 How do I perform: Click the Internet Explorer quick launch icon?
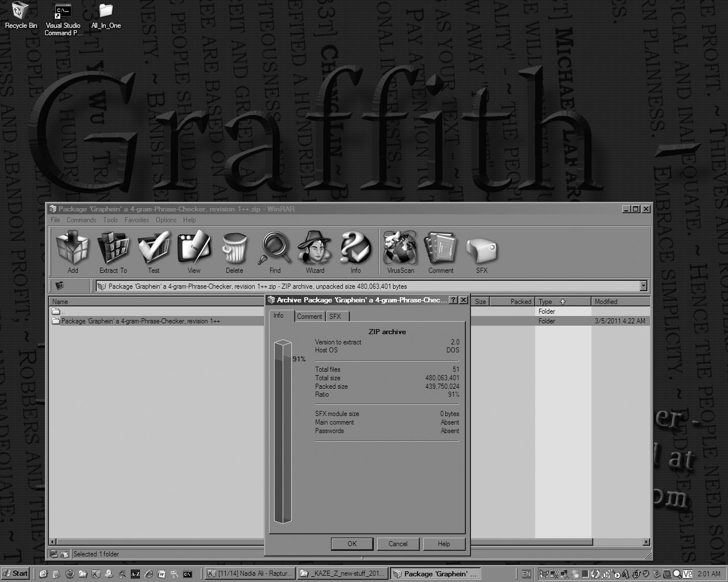tap(148, 574)
